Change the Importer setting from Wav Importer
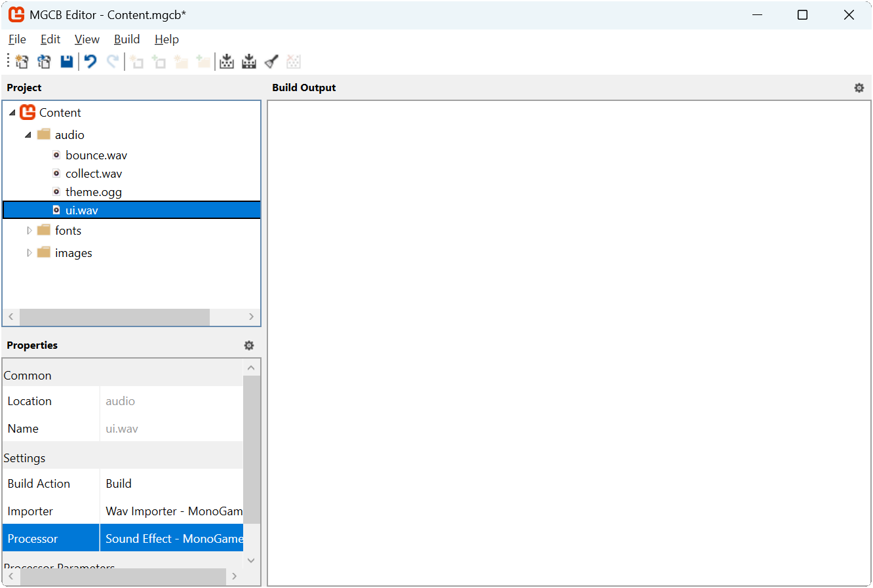The height and width of the screenshot is (588, 873). [172, 511]
